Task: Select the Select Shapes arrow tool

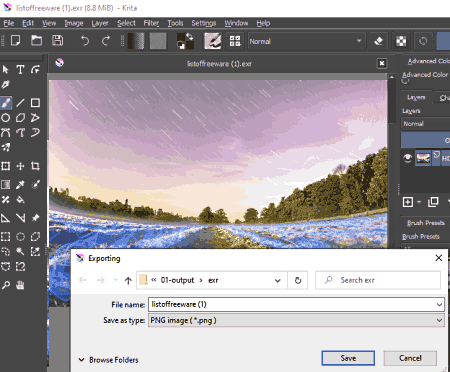Action: click(5, 70)
